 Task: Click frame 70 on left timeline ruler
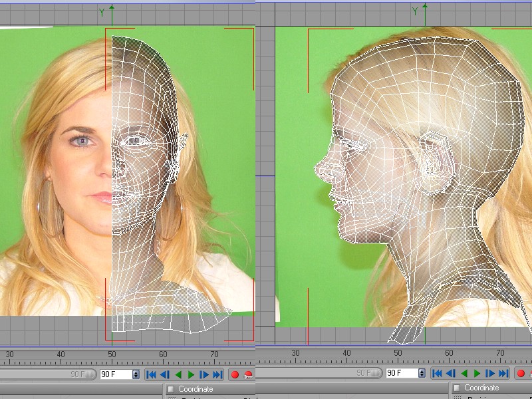tap(214, 354)
